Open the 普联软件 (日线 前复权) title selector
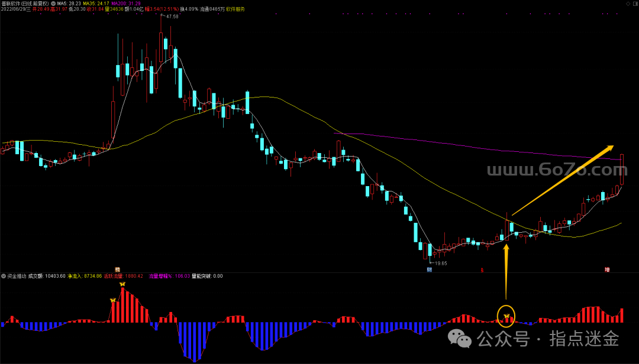639x364 pixels. click(x=25, y=4)
